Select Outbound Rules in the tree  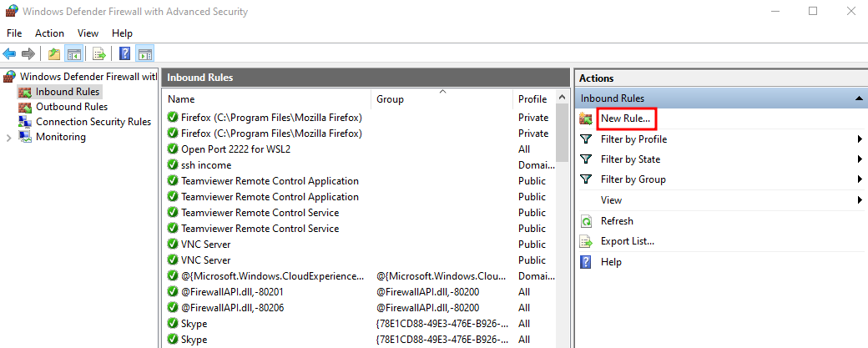(71, 107)
